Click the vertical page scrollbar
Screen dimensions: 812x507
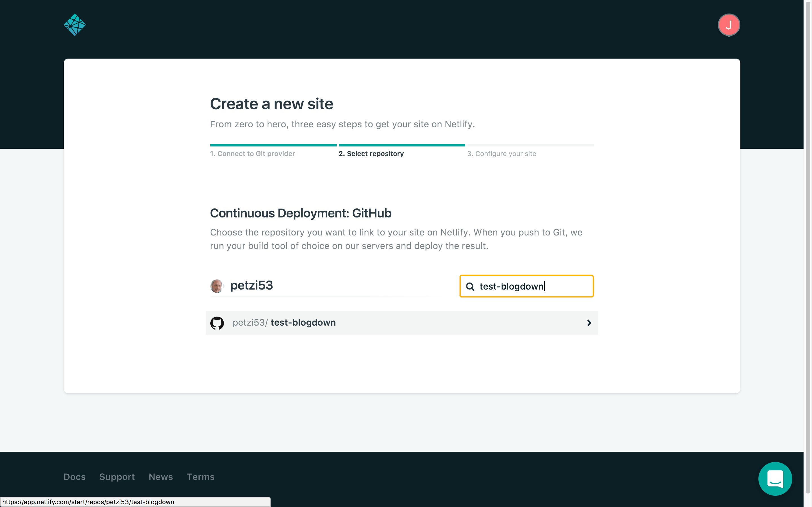[808, 235]
